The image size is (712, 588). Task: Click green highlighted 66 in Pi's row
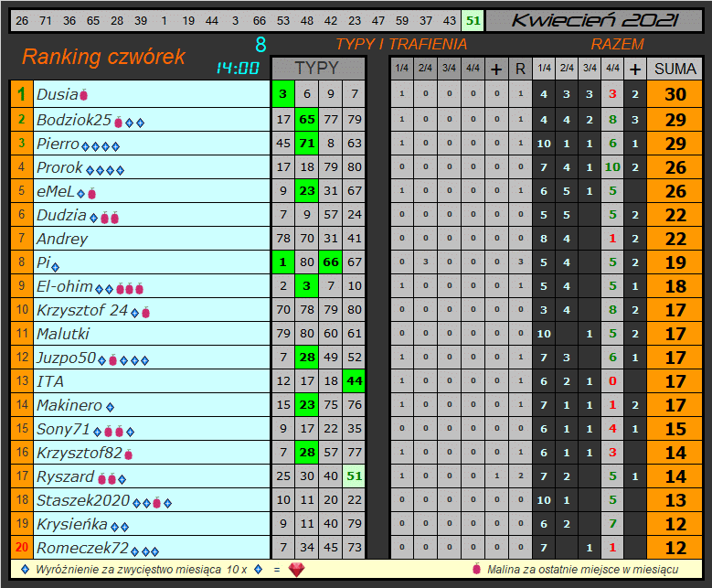[331, 262]
